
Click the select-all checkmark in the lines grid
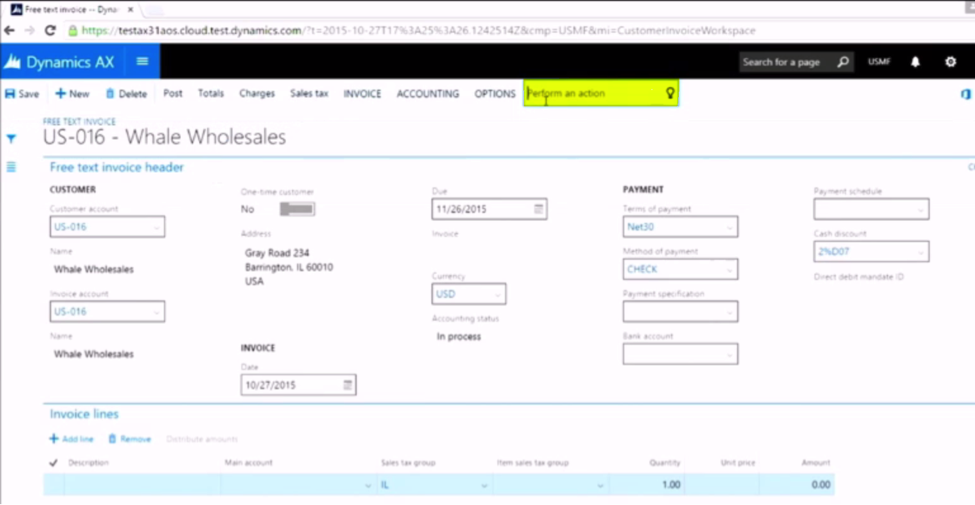[53, 463]
